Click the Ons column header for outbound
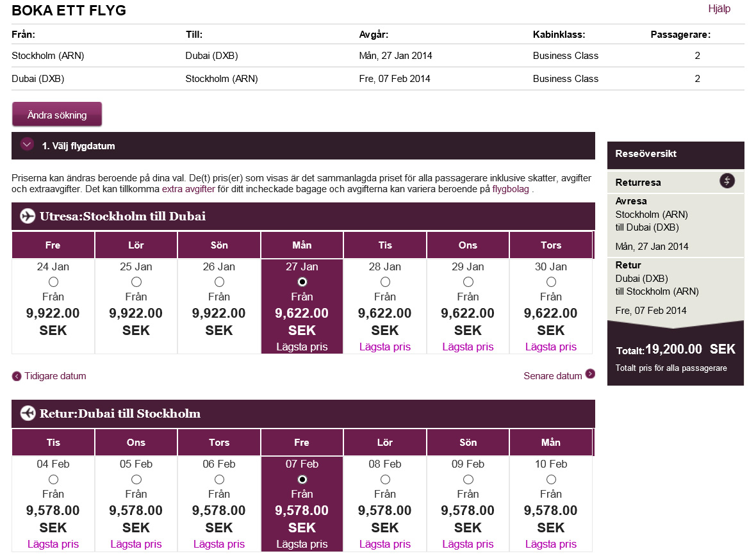 tap(468, 245)
